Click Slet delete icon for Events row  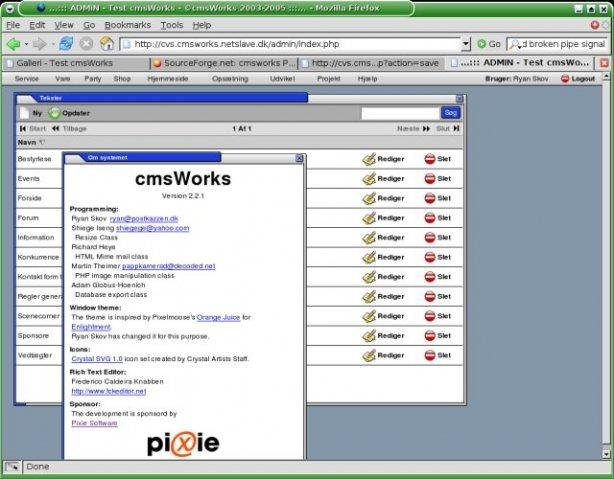(x=430, y=179)
